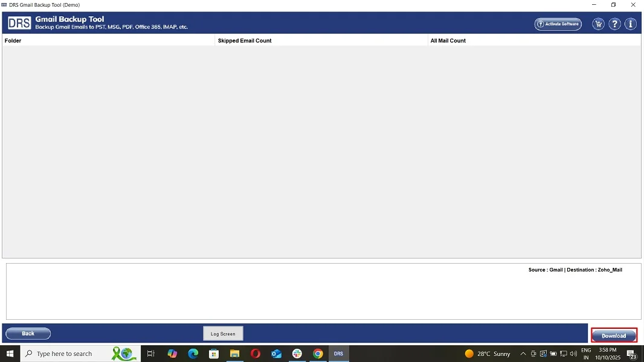The image size is (644, 362).
Task: Open Microsoft Store from the taskbar
Action: click(214, 354)
